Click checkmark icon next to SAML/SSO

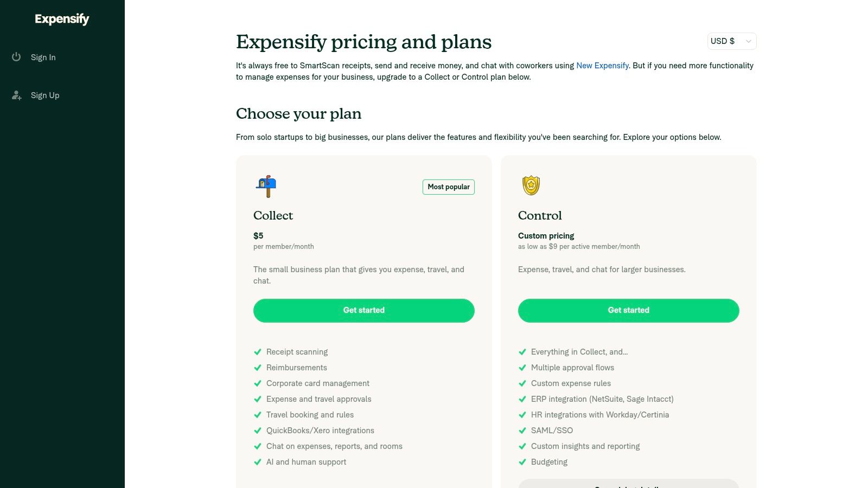pos(522,431)
